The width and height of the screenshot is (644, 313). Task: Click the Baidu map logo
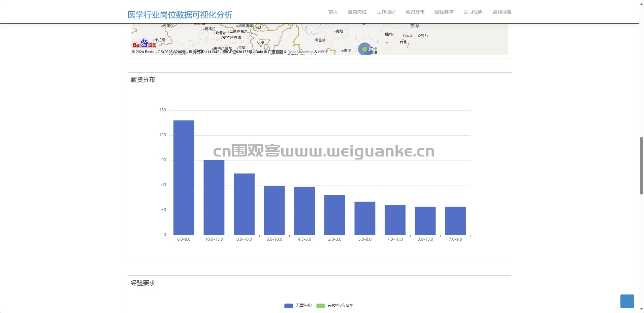click(x=144, y=44)
